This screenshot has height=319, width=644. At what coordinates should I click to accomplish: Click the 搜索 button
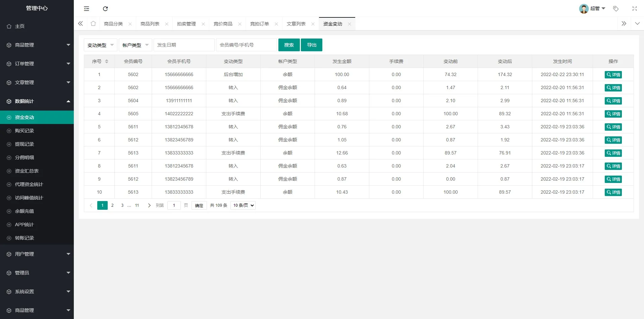(289, 45)
